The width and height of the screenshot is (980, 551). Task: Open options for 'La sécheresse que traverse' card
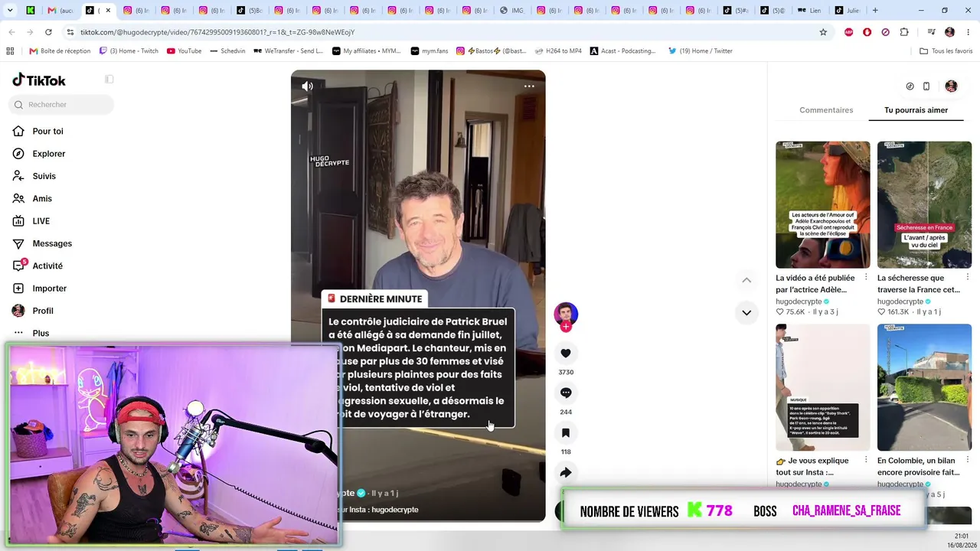(x=968, y=277)
